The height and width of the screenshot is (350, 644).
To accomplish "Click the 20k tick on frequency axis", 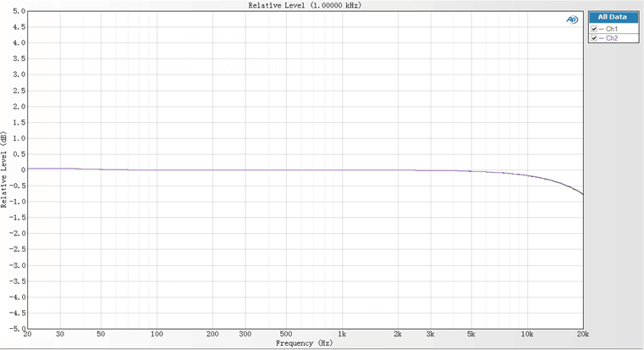I will [x=581, y=335].
